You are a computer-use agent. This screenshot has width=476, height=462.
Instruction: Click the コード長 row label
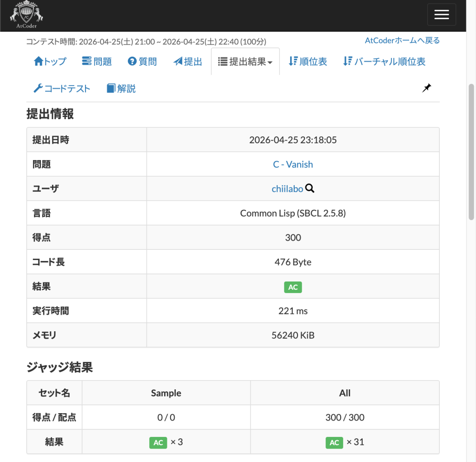tap(48, 262)
